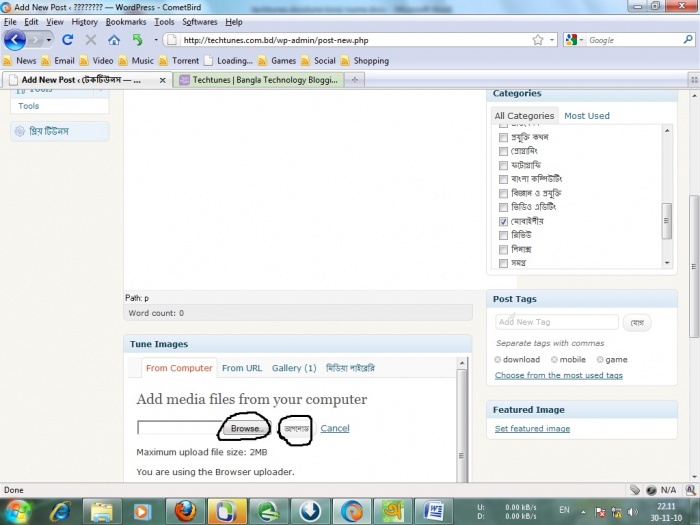Click the search magnifier icon
700x525 pixels.
(x=688, y=40)
